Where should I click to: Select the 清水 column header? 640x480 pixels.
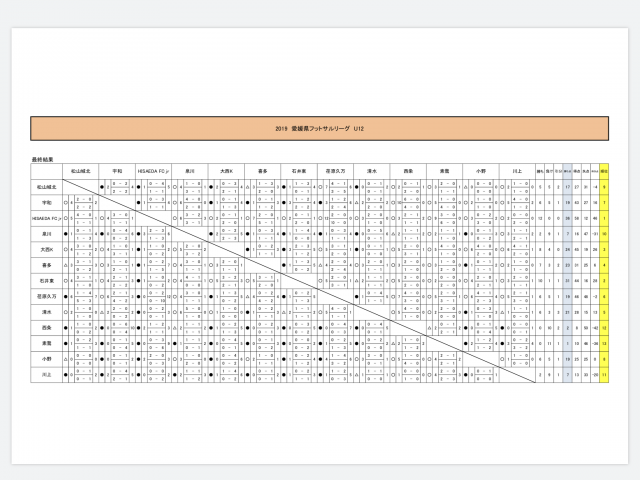click(372, 171)
